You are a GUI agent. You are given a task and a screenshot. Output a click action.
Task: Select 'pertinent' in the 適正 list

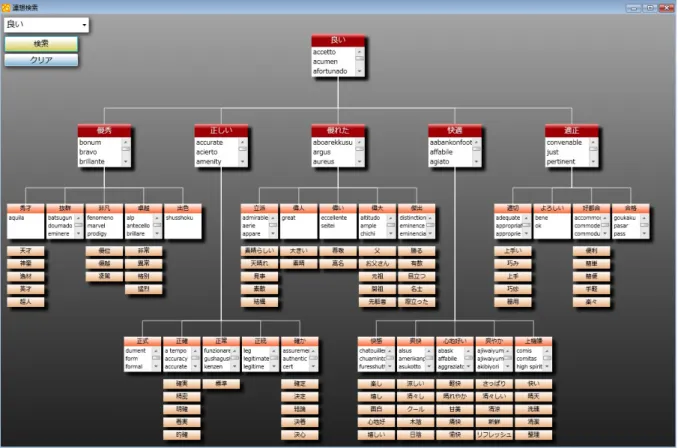click(x=561, y=161)
